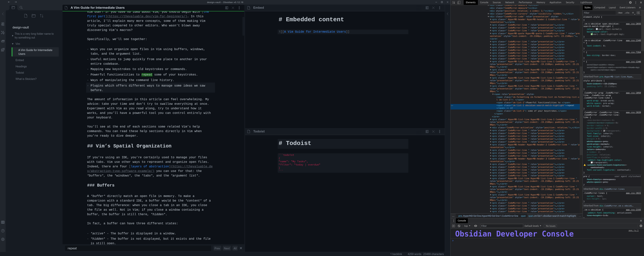Open the graph view ribbon icon
This screenshot has width=644, height=256.
pos(3,33)
